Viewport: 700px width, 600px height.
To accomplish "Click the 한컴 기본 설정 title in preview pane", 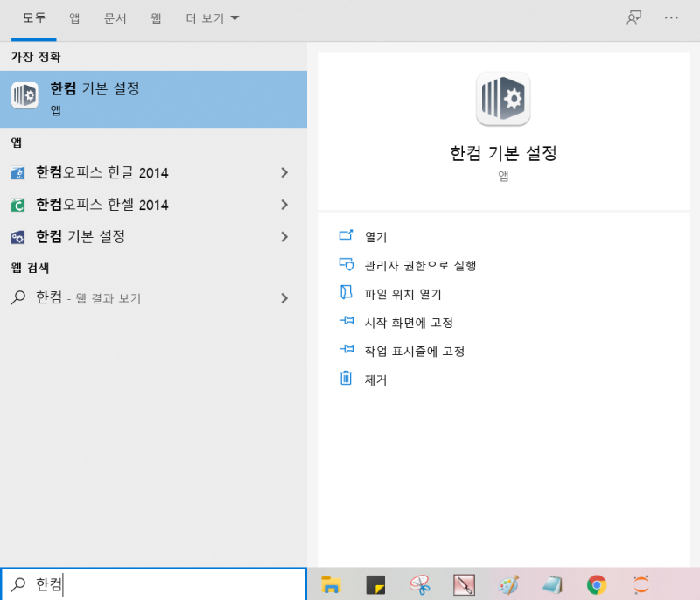I will coord(503,153).
